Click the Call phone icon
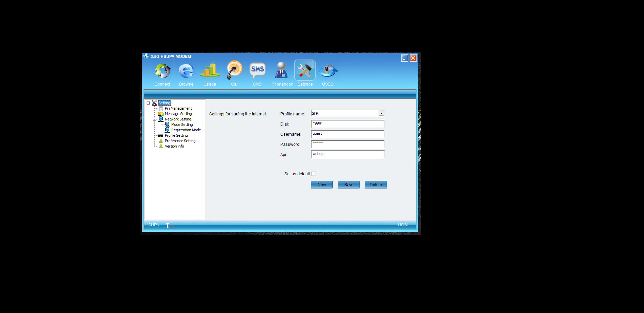Viewport: 644px width, 313px height. pyautogui.click(x=234, y=70)
